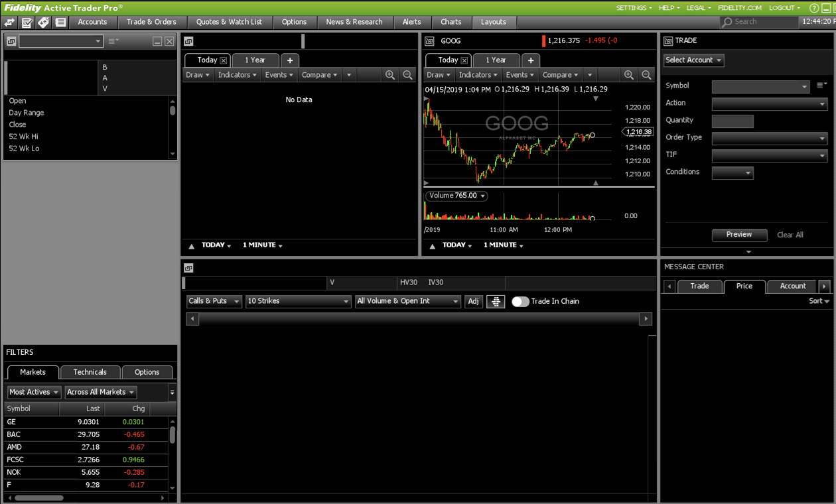836x504 pixels.
Task: Toggle the Trade In Chain switch
Action: (x=521, y=301)
